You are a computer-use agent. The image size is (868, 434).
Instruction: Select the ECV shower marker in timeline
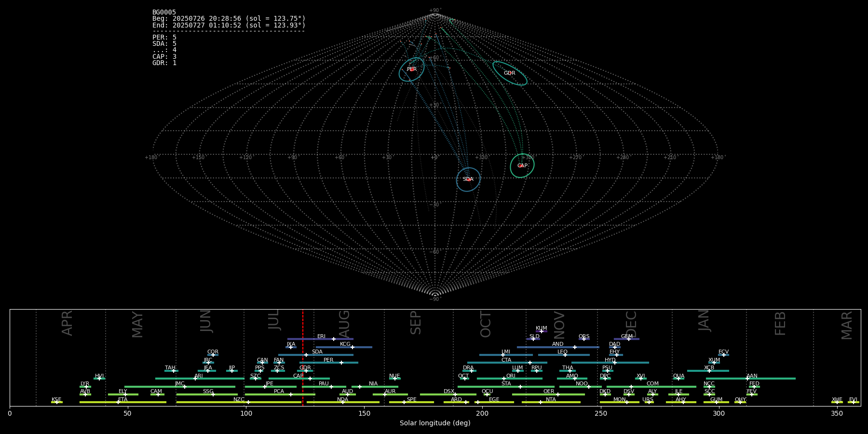[x=723, y=354]
